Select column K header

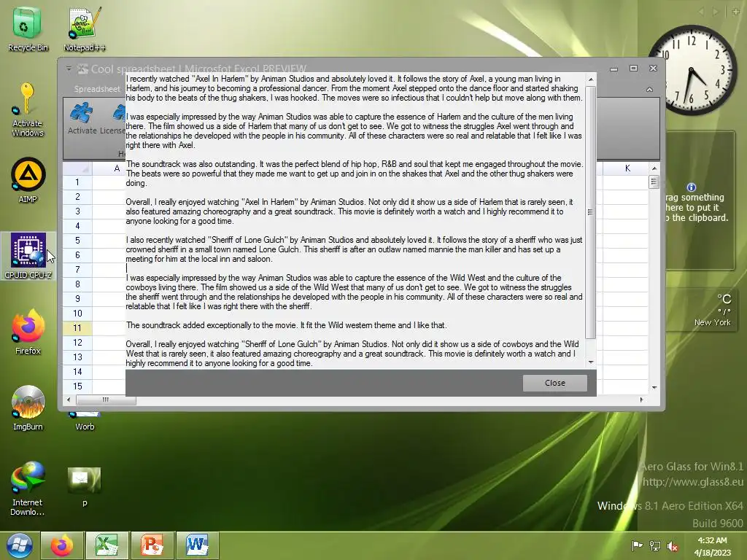(x=625, y=168)
